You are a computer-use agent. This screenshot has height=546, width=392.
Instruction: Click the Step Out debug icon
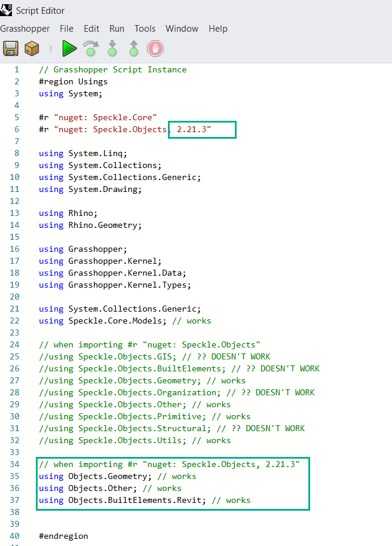tap(134, 48)
